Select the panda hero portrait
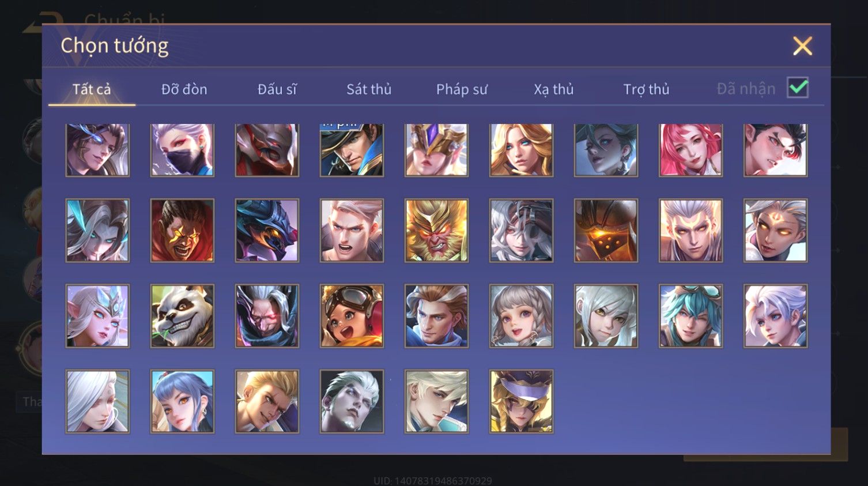 click(182, 316)
